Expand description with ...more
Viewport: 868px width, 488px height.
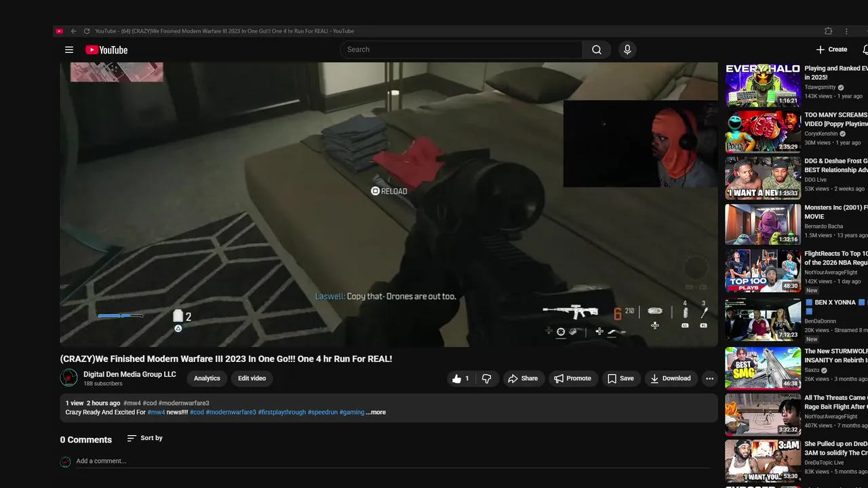tap(376, 412)
